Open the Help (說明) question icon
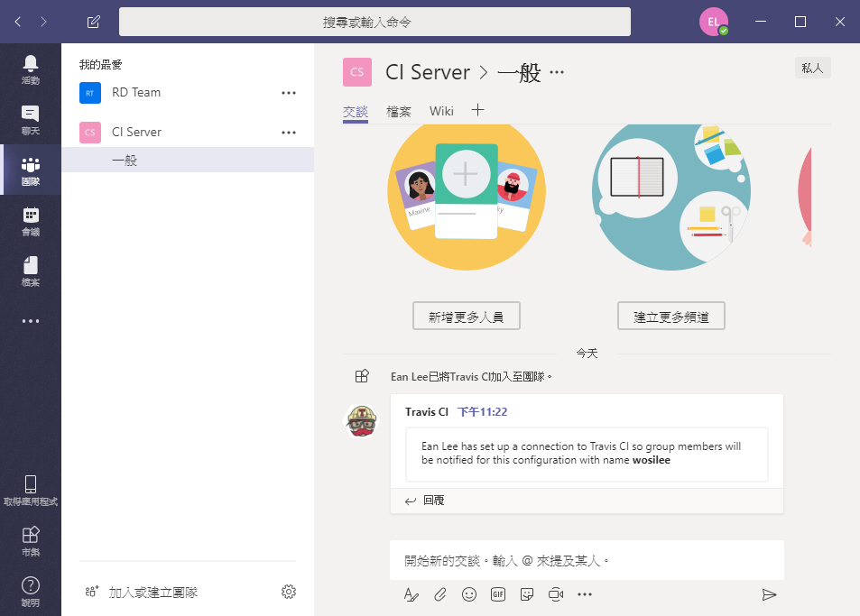 30,592
